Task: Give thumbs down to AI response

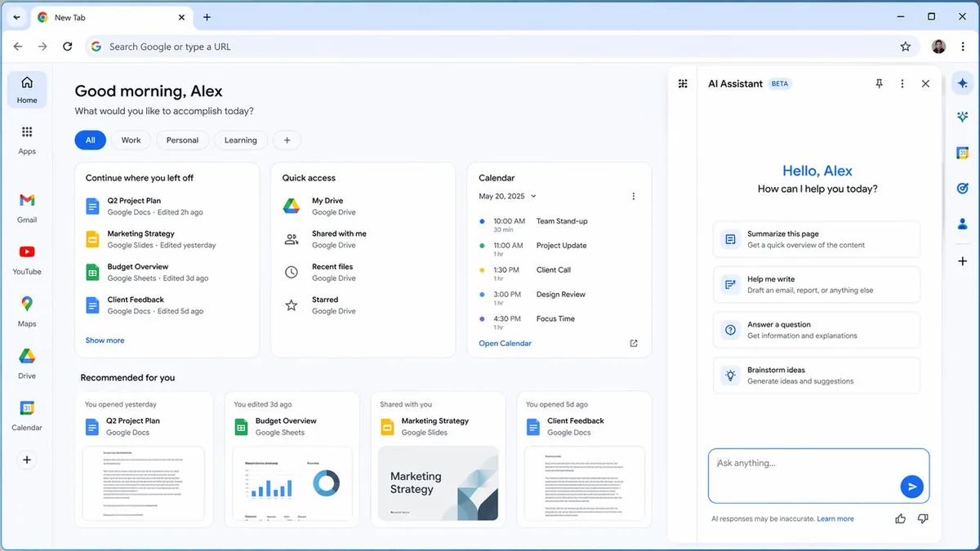Action: point(923,518)
